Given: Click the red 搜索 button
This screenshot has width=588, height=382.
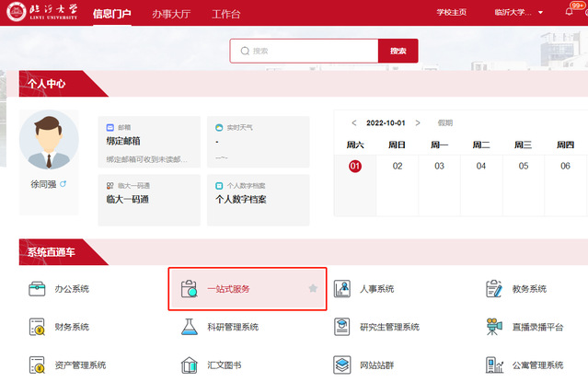Looking at the screenshot, I should (x=398, y=51).
